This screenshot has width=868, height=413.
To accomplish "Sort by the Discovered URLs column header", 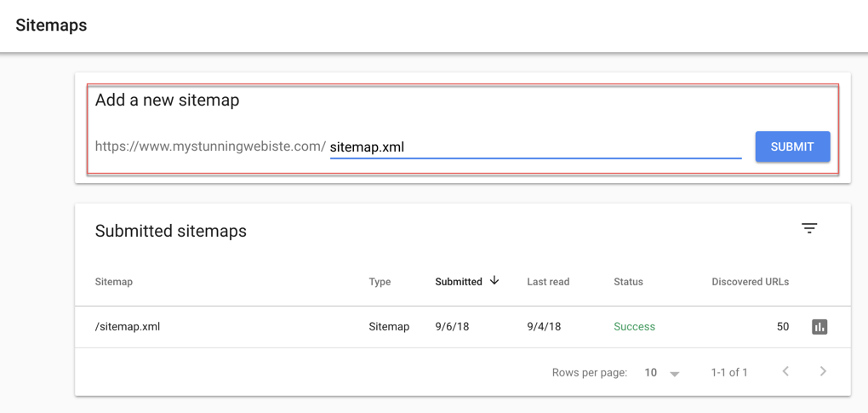I will (x=750, y=282).
